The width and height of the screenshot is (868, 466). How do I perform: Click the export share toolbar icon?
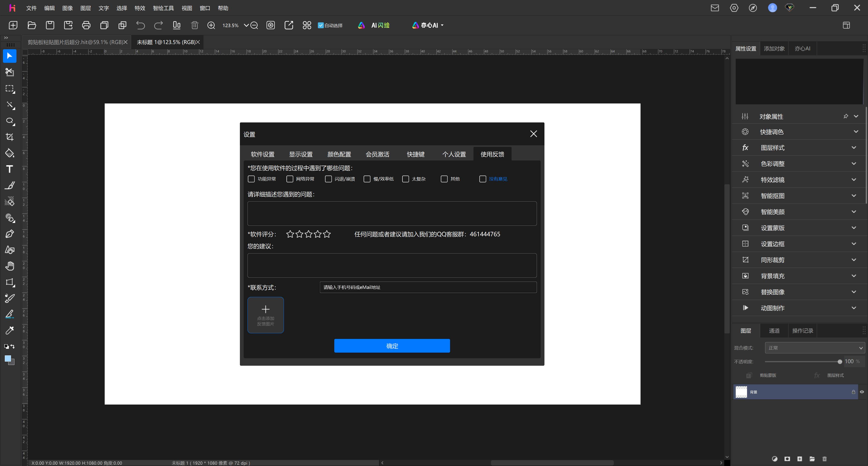pos(289,25)
